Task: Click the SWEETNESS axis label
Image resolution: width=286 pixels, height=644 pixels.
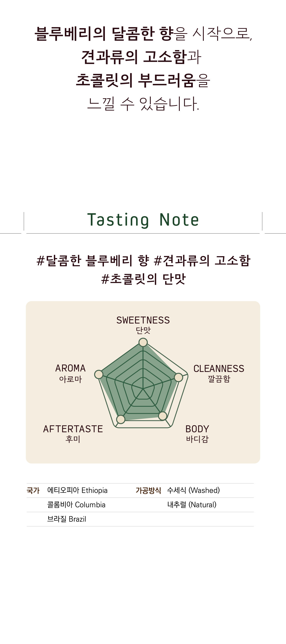Action: [143, 320]
